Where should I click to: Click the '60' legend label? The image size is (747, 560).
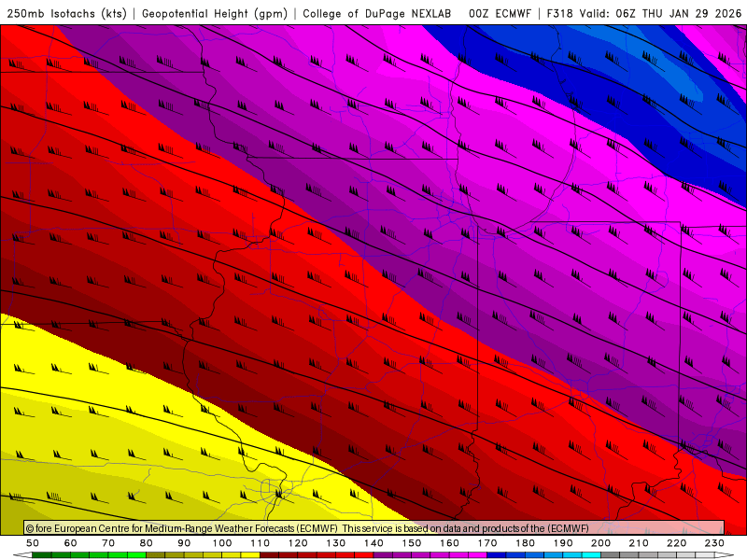point(70,543)
